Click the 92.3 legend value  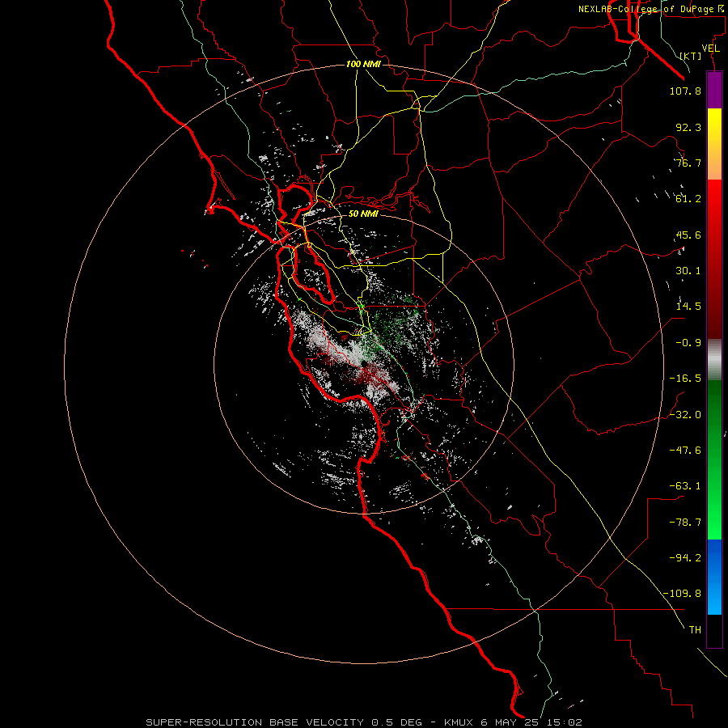pos(688,127)
